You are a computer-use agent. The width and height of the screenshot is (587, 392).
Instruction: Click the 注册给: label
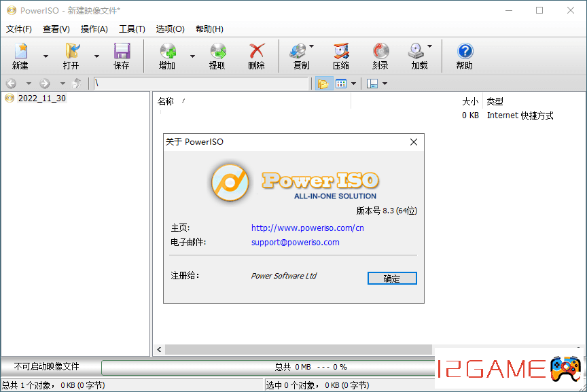pyautogui.click(x=185, y=276)
